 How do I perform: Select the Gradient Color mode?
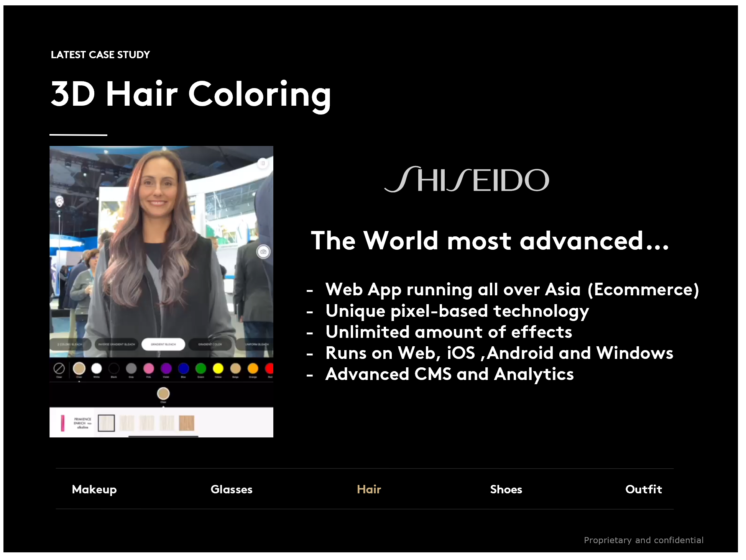tap(210, 344)
